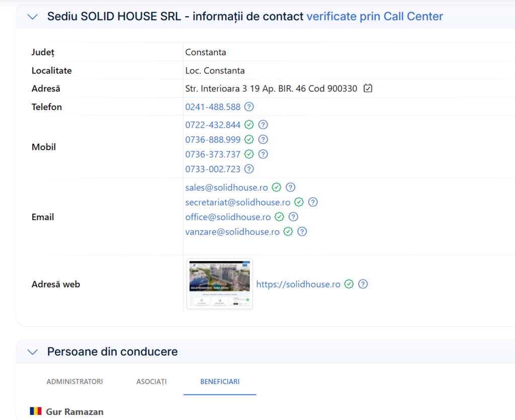Viewport: 515px width, 420px height.
Task: Click verified badge beside 0722-432.844
Action: tap(249, 125)
